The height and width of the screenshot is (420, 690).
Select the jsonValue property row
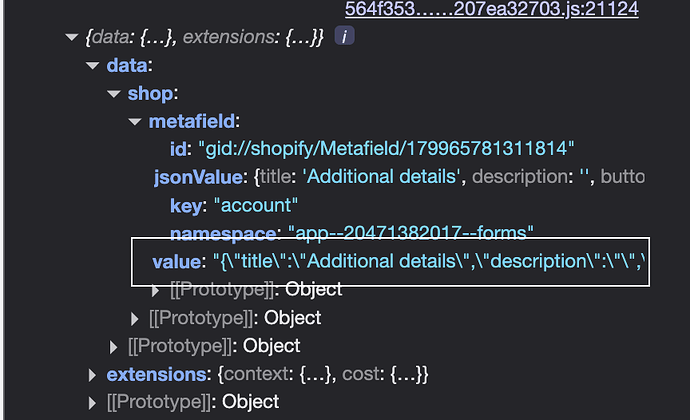click(x=399, y=177)
